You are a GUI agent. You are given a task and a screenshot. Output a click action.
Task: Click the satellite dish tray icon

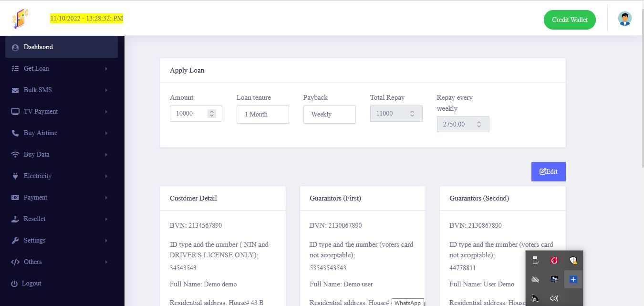pos(535,298)
